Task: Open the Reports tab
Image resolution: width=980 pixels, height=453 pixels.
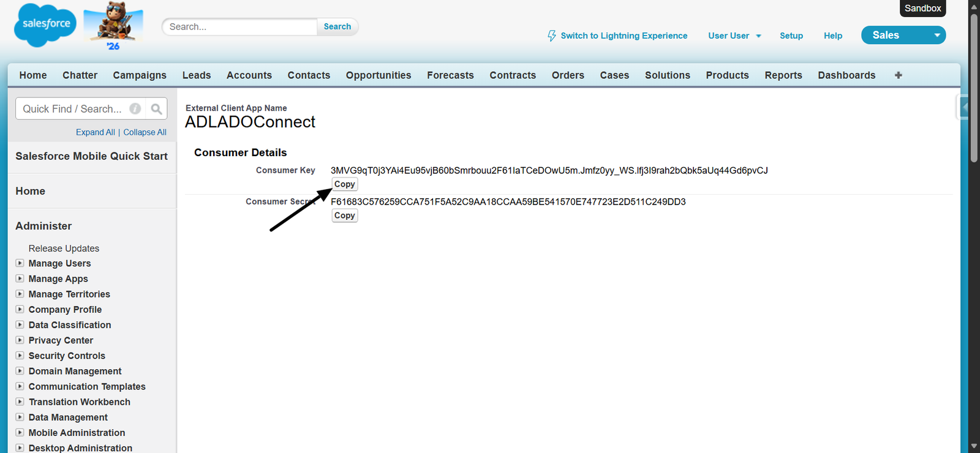Action: [x=783, y=75]
